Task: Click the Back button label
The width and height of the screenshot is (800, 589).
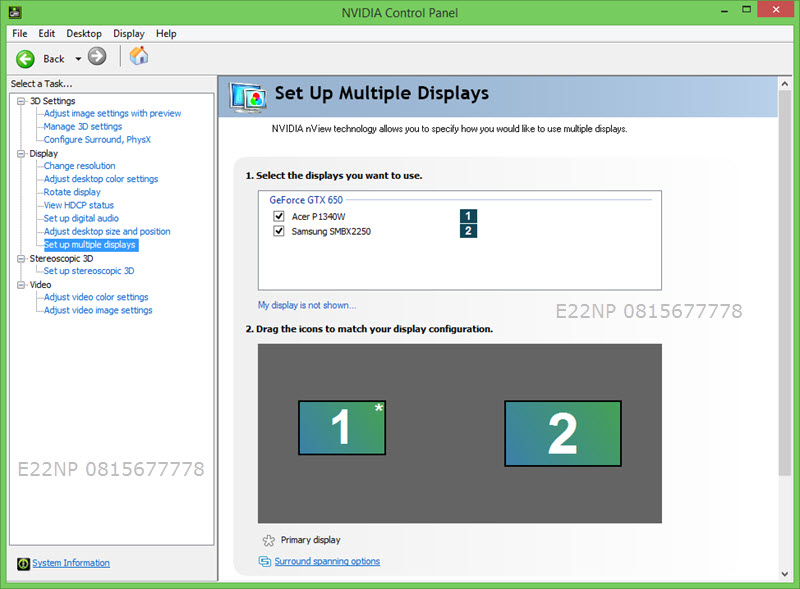Action: point(54,59)
